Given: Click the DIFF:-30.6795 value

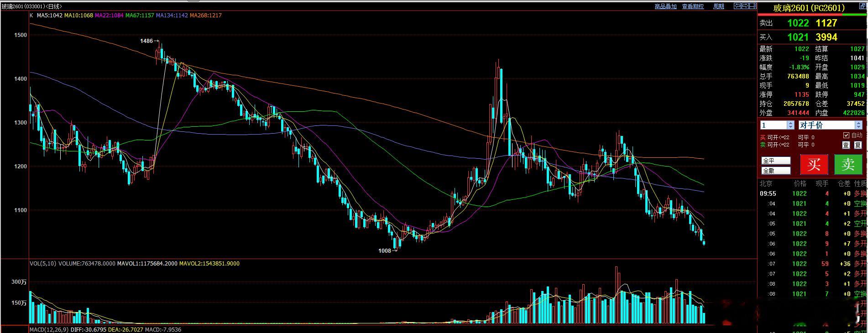Looking at the screenshot, I should [88, 329].
